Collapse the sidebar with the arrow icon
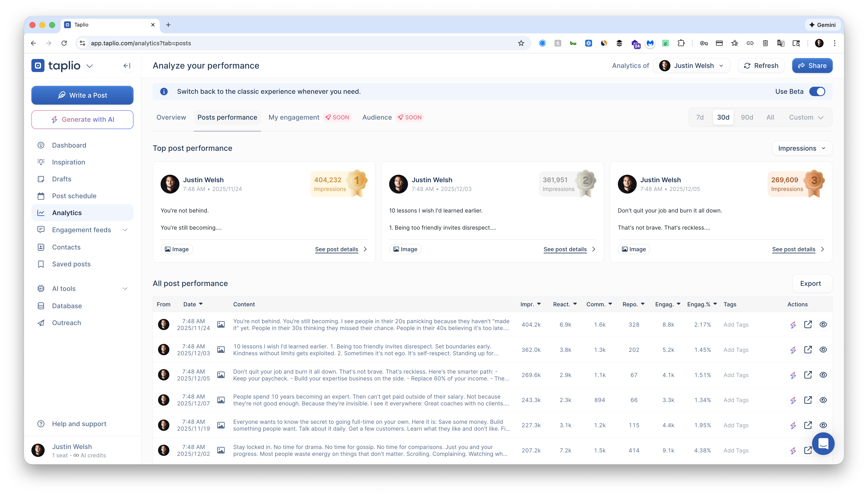Image resolution: width=868 pixels, height=496 pixels. pyautogui.click(x=127, y=66)
